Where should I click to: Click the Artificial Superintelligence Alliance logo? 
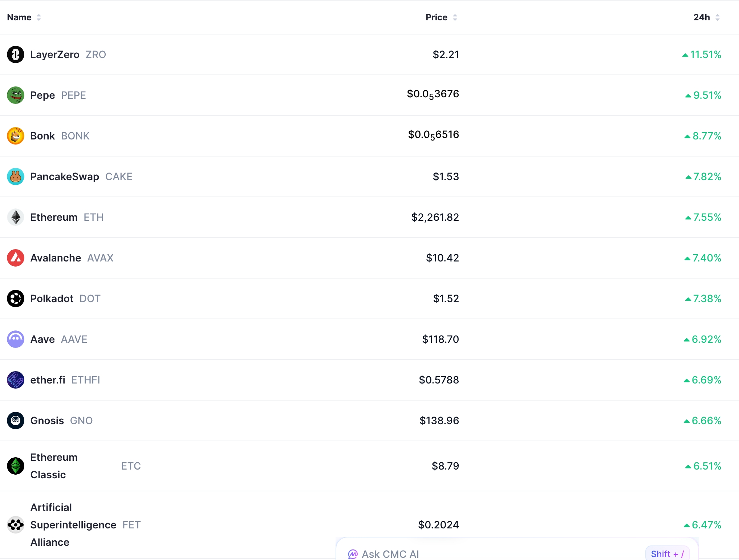click(x=15, y=525)
